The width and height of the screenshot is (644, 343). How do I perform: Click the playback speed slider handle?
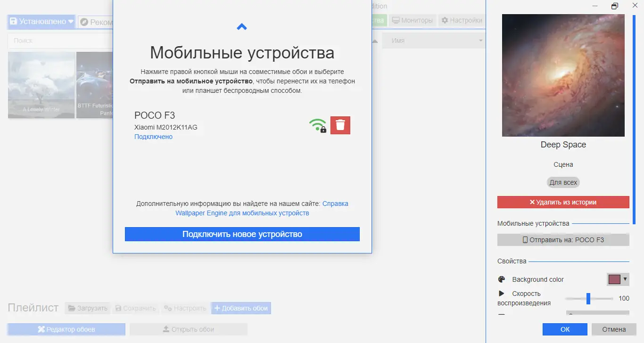point(588,298)
